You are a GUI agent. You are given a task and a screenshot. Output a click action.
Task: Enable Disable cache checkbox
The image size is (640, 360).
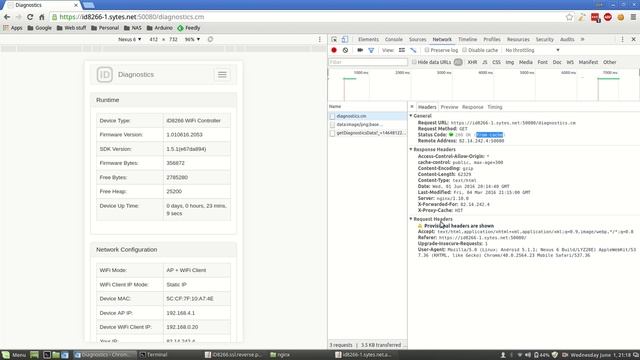(464, 50)
